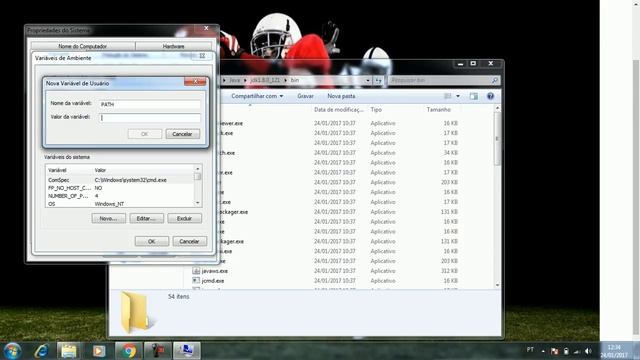
Task: Click disabled OK in Nova Variável dialog
Action: pyautogui.click(x=144, y=134)
